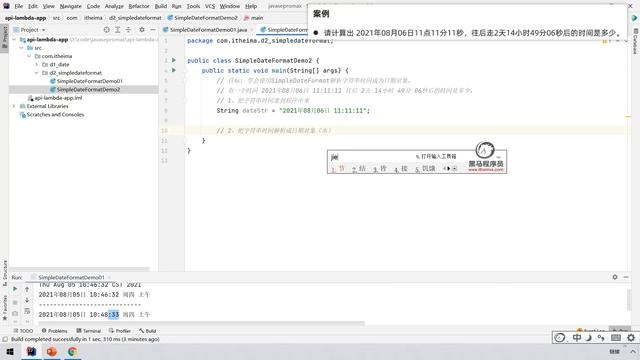Click the Expand All icon in Project panel

[x=118, y=30]
